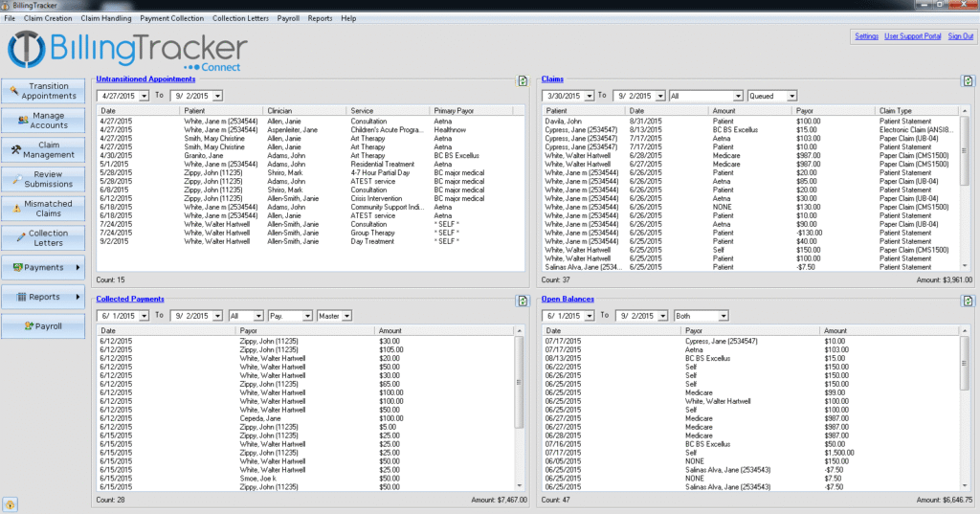Open the Claim Handling menu
Viewport: 980px width, 514px height.
(105, 18)
